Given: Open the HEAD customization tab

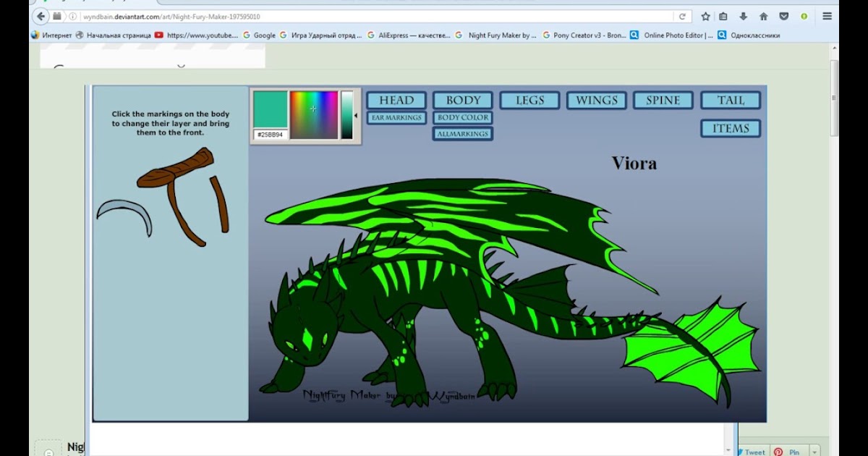Looking at the screenshot, I should (396, 101).
